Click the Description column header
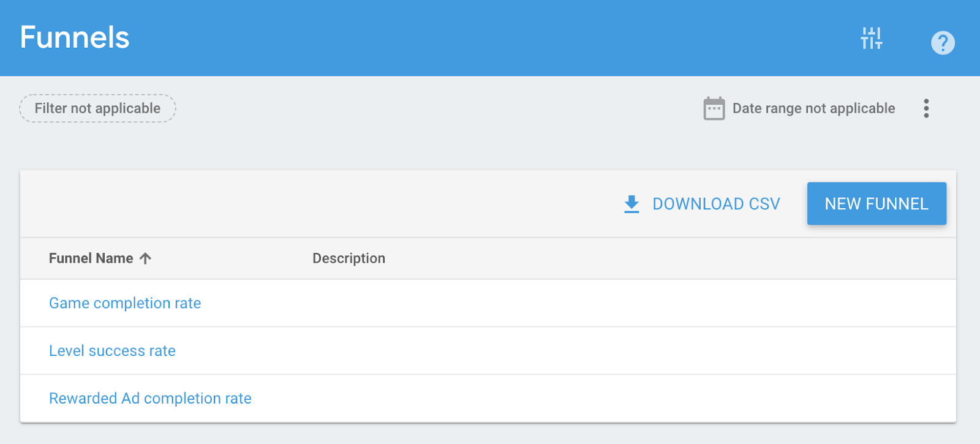The width and height of the screenshot is (980, 444). point(349,258)
